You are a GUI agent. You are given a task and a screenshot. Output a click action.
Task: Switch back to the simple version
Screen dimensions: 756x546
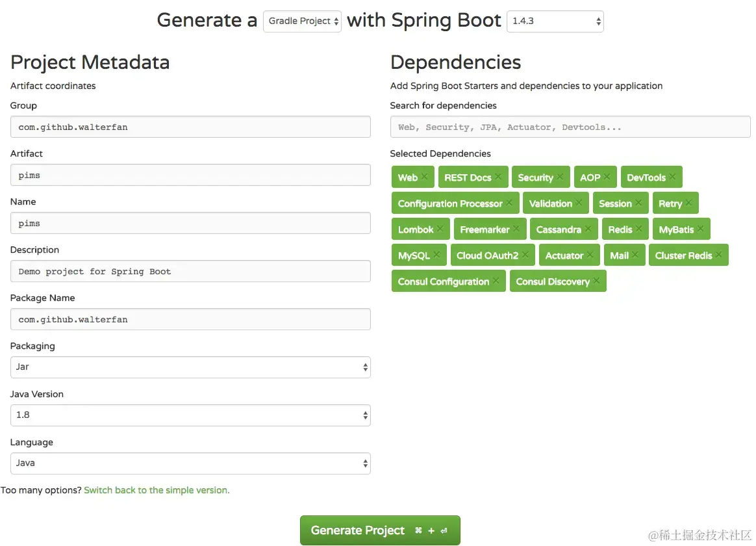coord(157,490)
